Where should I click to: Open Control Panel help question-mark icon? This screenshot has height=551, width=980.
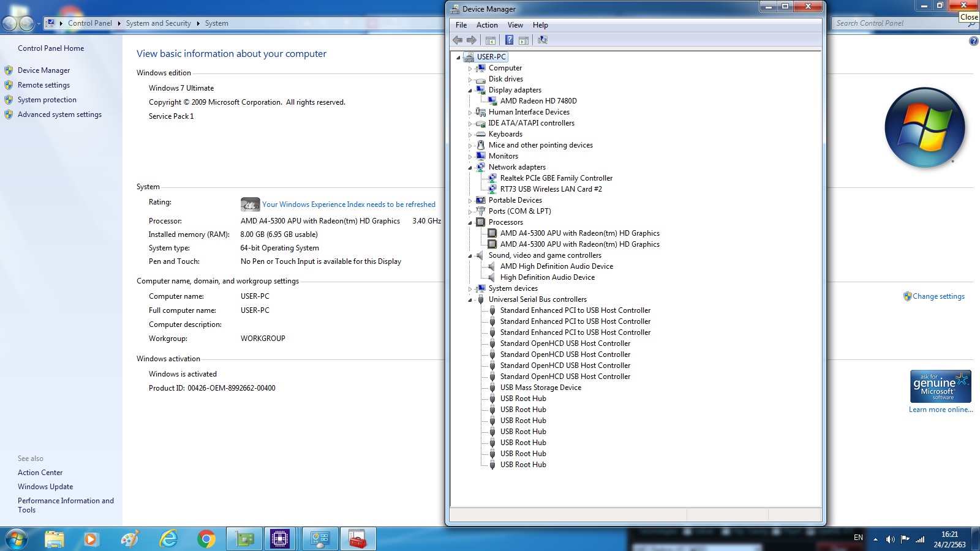pos(973,41)
